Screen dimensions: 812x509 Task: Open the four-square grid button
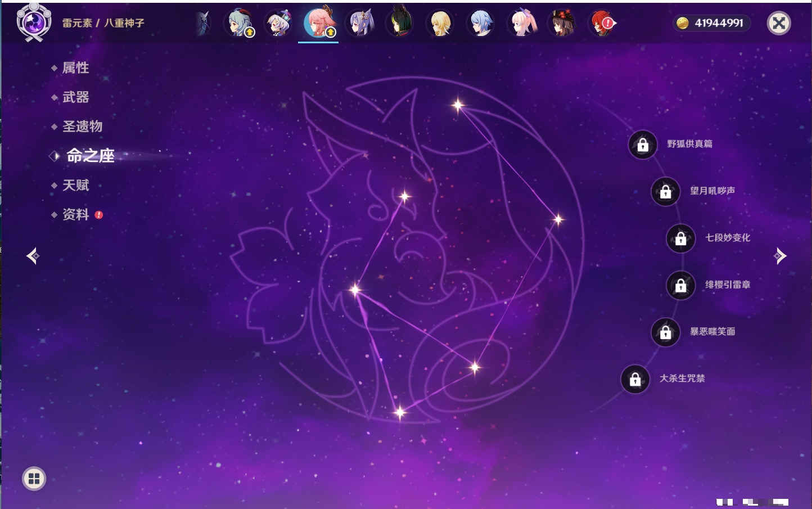coord(34,479)
